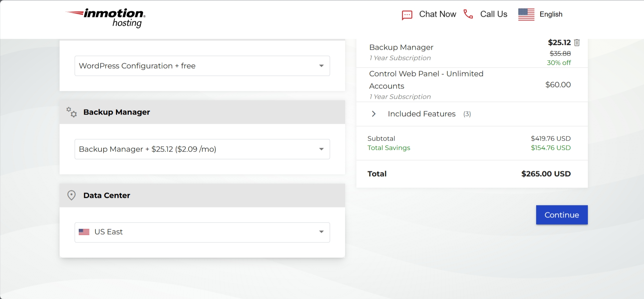Open the WordPress Configuration dropdown

pyautogui.click(x=202, y=66)
